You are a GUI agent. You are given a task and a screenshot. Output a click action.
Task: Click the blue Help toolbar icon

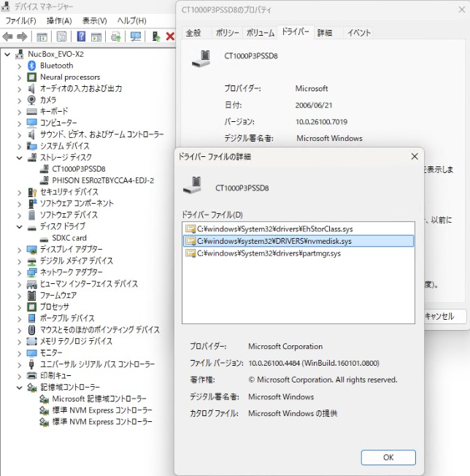coord(80,37)
